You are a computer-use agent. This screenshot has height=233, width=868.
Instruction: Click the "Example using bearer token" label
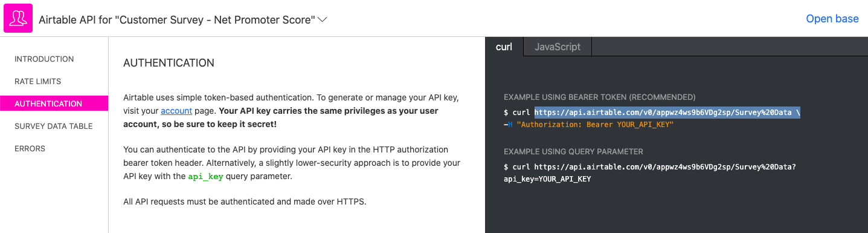point(600,97)
